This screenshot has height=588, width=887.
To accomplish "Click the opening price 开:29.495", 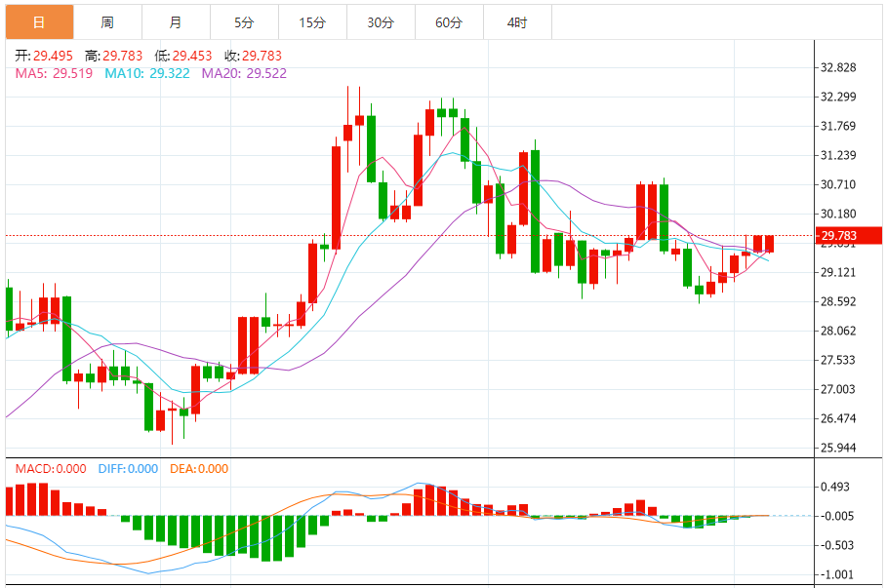I will (44, 56).
